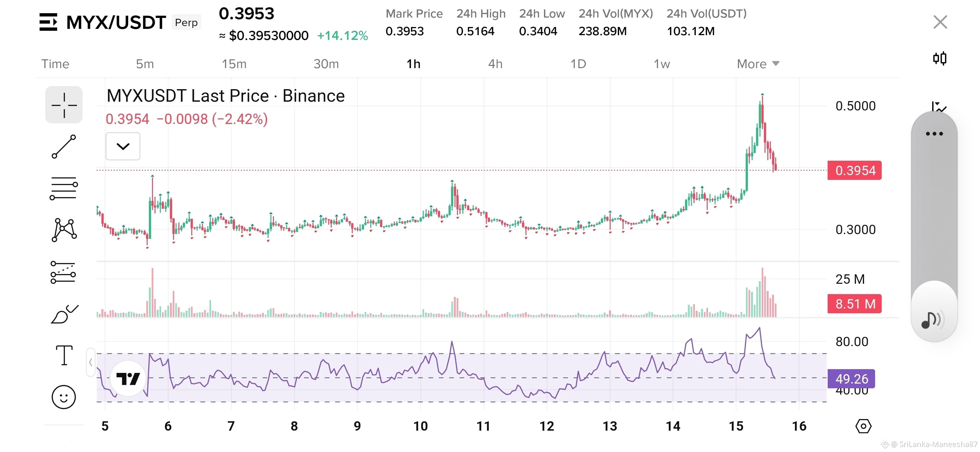Viewport: 980px width, 452px height.
Task: Open the More timeframes dropdown
Action: click(x=758, y=64)
